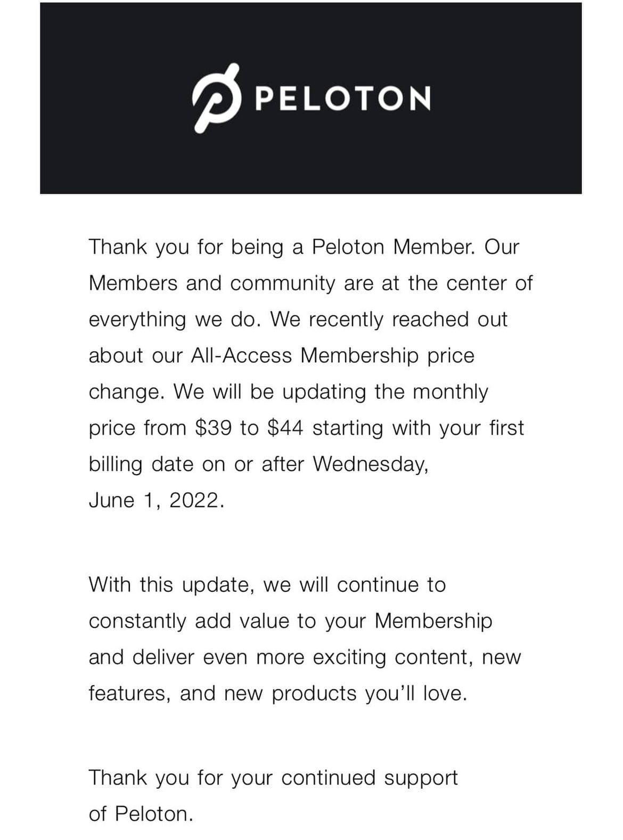Click "constantly add value to your Membership" line
Screen dimensions: 623x840
[291, 621]
